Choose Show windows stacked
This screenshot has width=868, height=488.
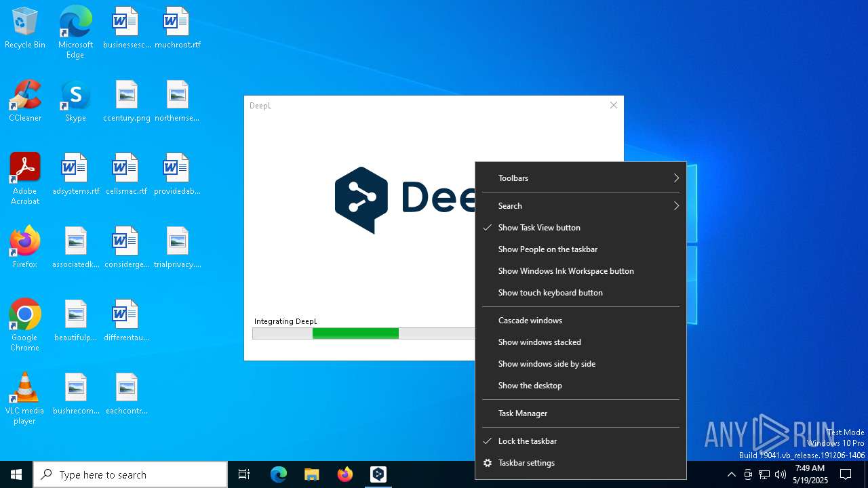point(580,342)
